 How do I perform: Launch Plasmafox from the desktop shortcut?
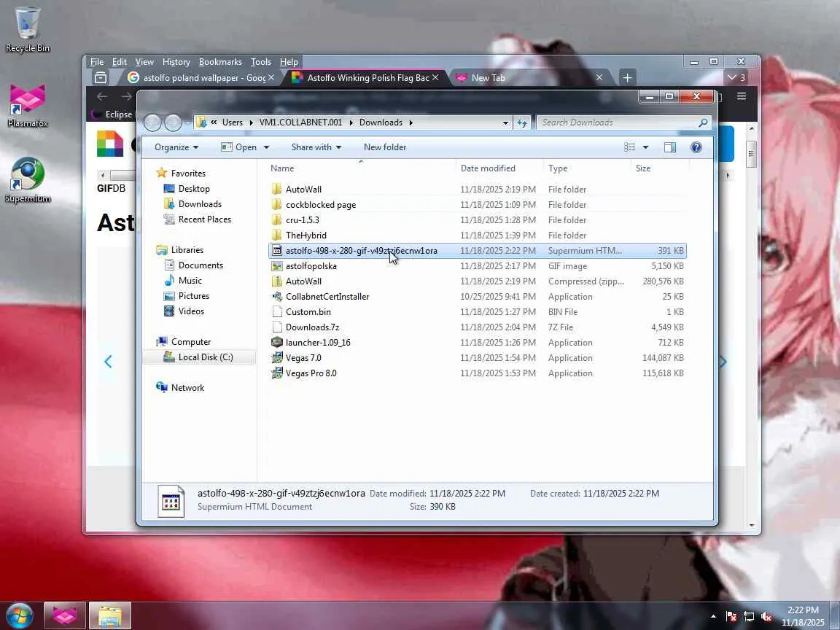(x=27, y=106)
